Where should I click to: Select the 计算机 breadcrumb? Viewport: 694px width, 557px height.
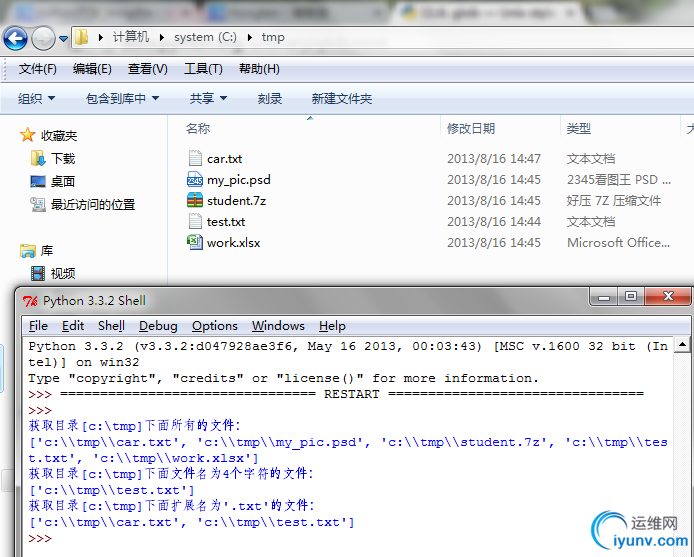click(x=131, y=37)
